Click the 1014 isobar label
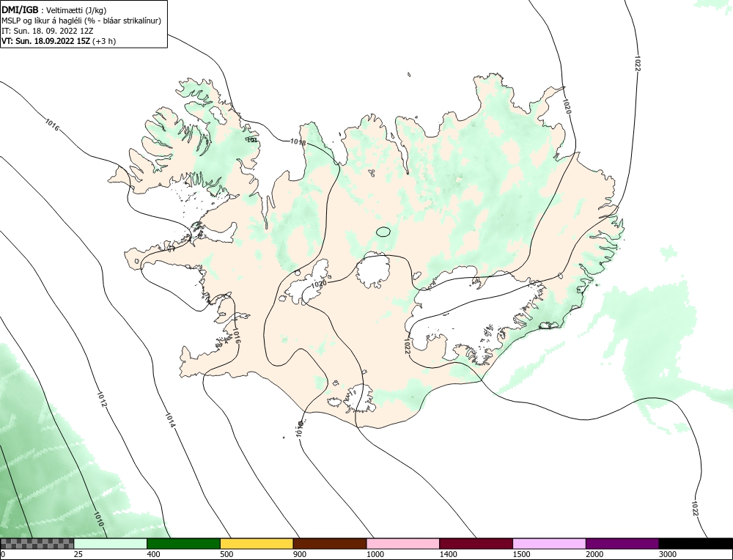 (x=170, y=420)
